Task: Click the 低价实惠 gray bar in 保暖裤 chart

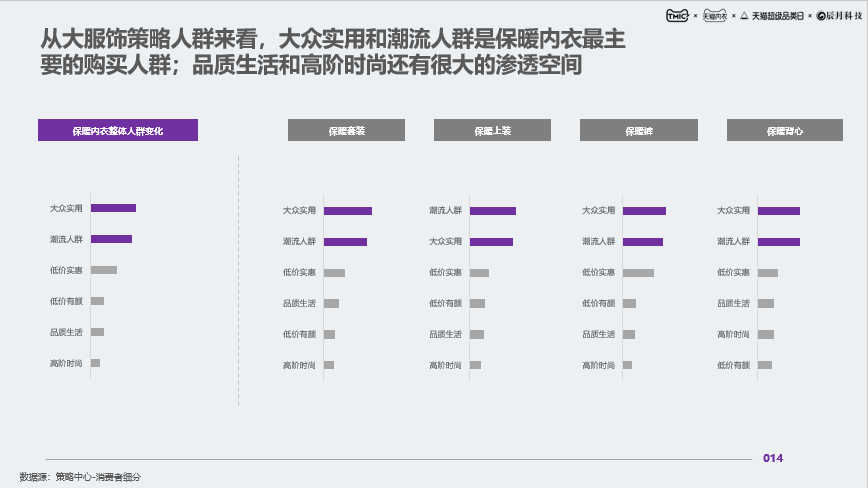Action: tap(638, 273)
